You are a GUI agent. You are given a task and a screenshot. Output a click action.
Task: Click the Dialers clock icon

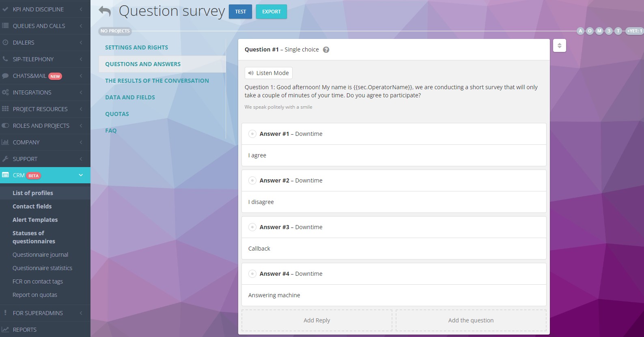(x=5, y=43)
